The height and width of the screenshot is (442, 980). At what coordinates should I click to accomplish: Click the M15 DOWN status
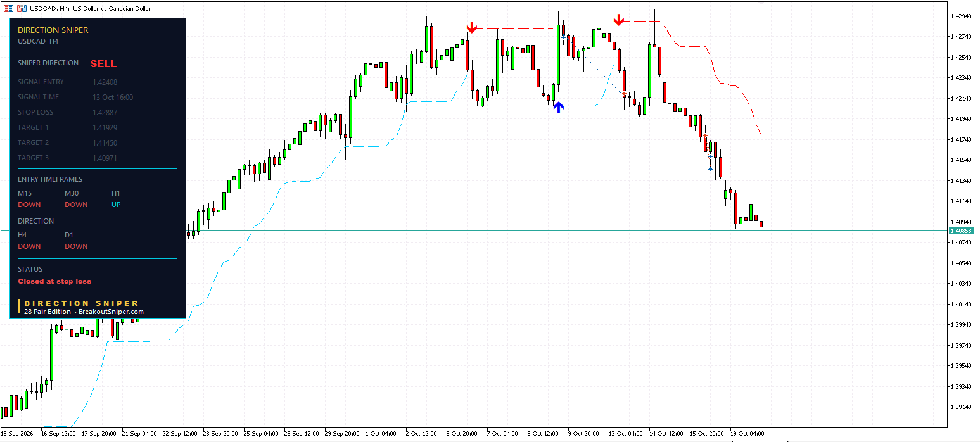pos(29,205)
